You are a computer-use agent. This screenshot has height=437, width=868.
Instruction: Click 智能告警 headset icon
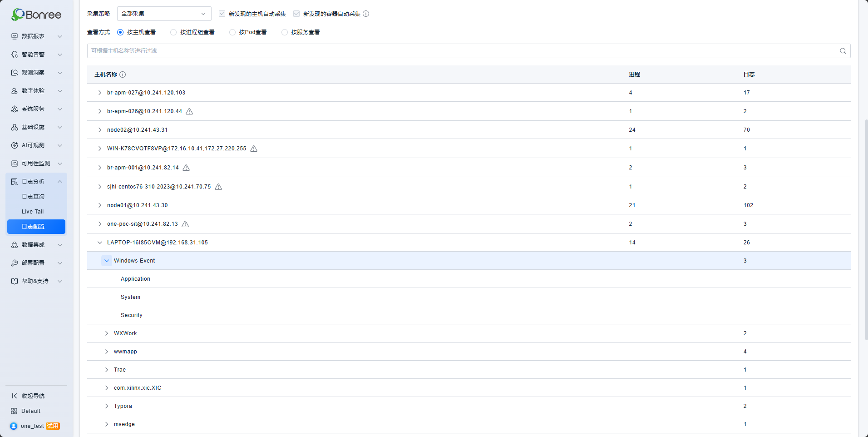tap(15, 55)
